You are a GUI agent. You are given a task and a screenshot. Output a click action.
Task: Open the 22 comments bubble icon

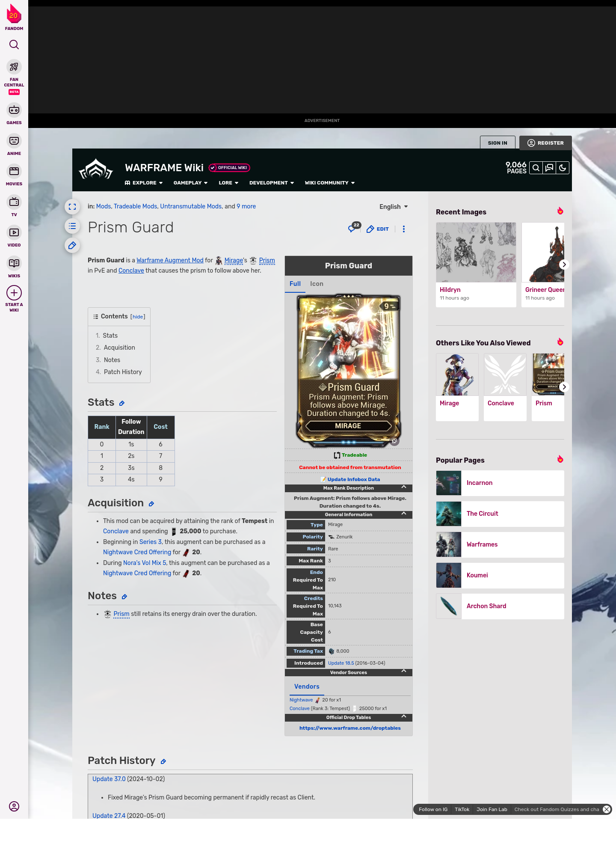354,227
